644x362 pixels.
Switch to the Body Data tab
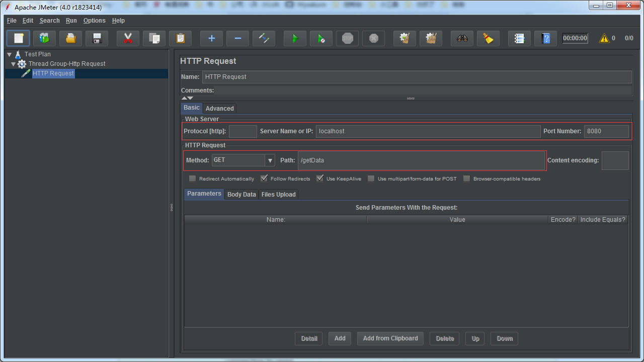point(242,194)
